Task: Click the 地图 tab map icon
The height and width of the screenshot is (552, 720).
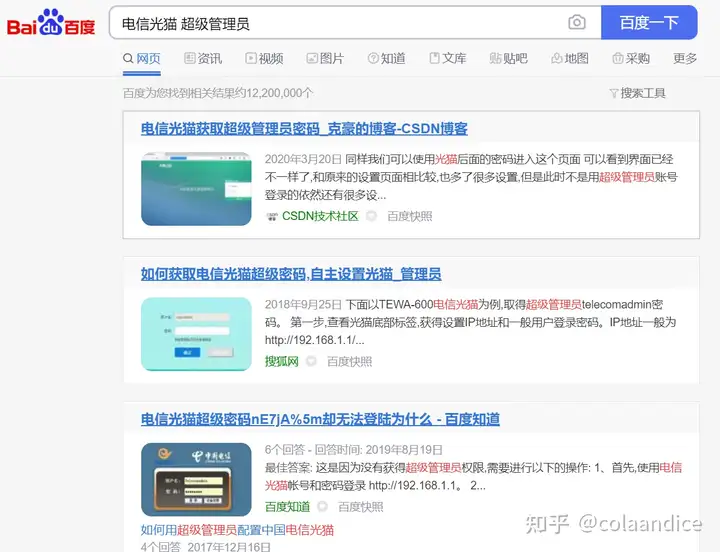Action: coord(557,58)
